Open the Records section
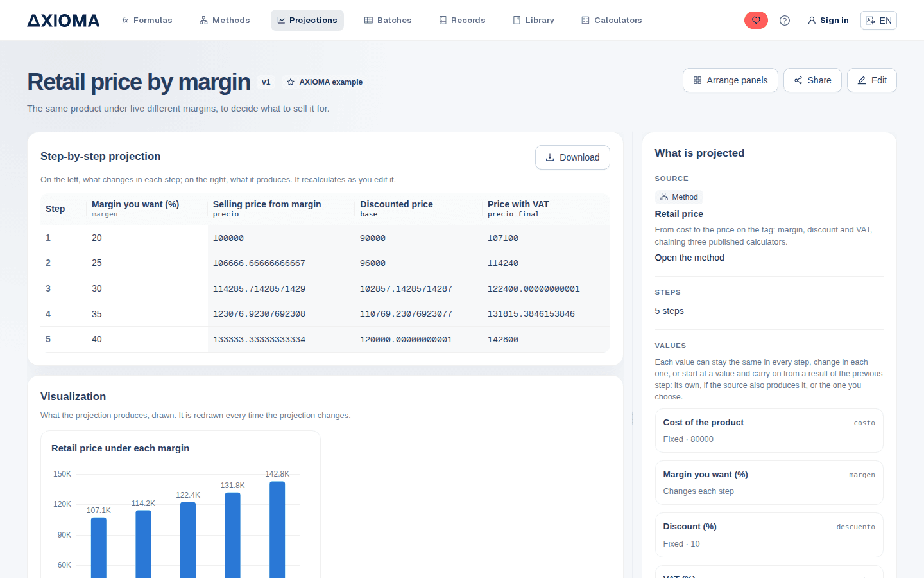Screen dimensions: 924x578 point(462,21)
